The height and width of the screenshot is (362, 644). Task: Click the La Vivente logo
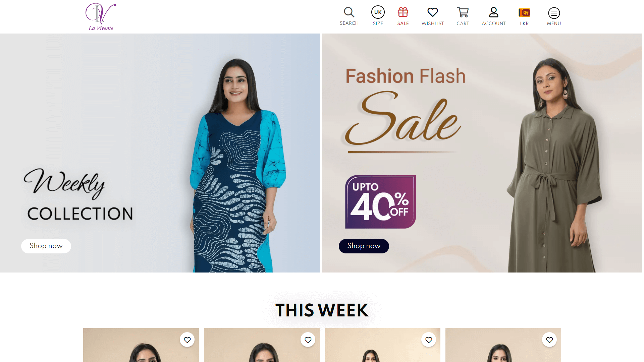(x=101, y=17)
